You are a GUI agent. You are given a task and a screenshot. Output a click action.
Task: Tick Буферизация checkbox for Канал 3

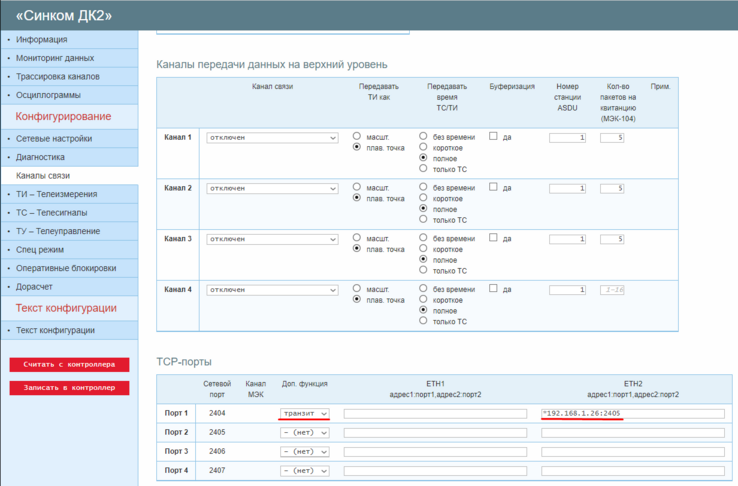pyautogui.click(x=493, y=238)
